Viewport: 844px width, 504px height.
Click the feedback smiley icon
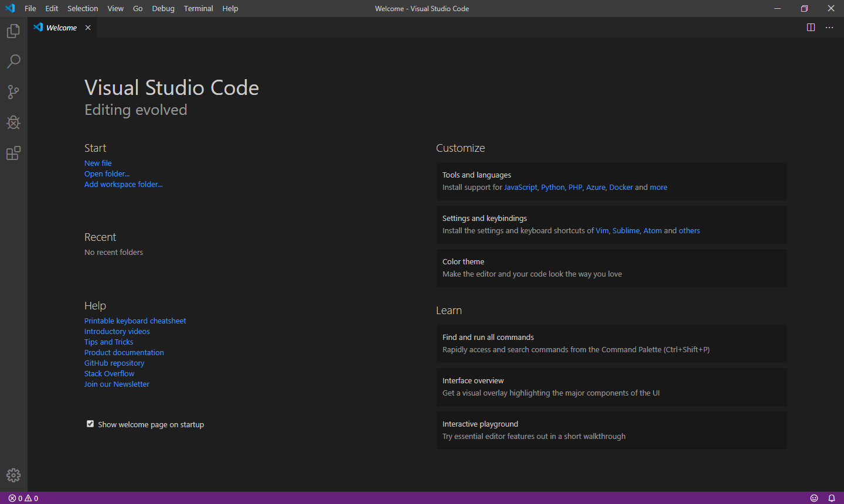pyautogui.click(x=814, y=498)
